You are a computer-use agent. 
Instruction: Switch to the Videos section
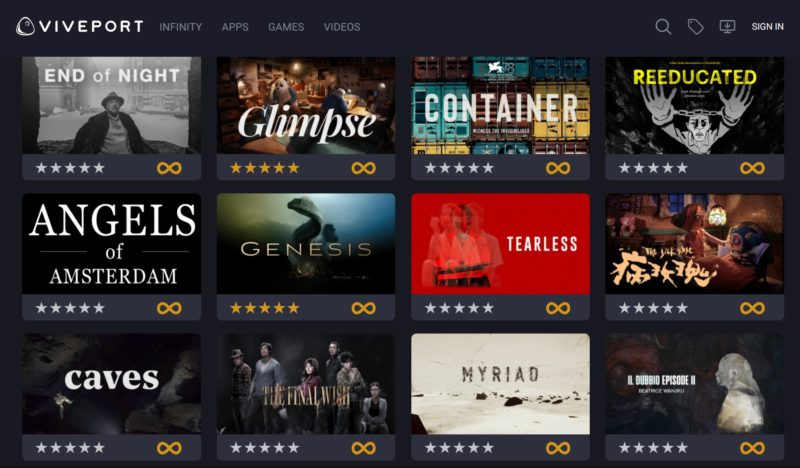coord(342,27)
